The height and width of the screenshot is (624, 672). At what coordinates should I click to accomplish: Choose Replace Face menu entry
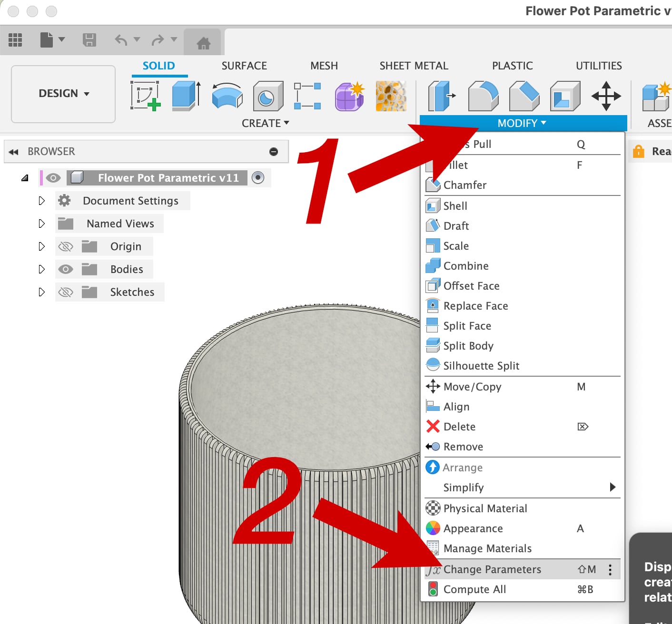point(522,306)
